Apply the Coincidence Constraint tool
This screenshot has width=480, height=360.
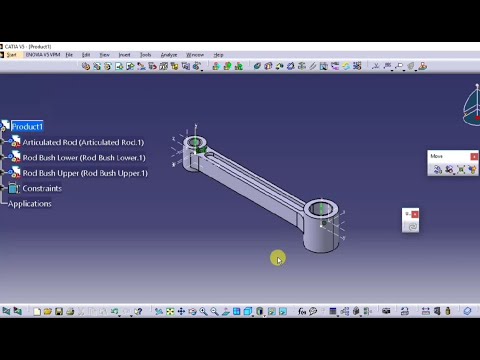tap(257, 66)
